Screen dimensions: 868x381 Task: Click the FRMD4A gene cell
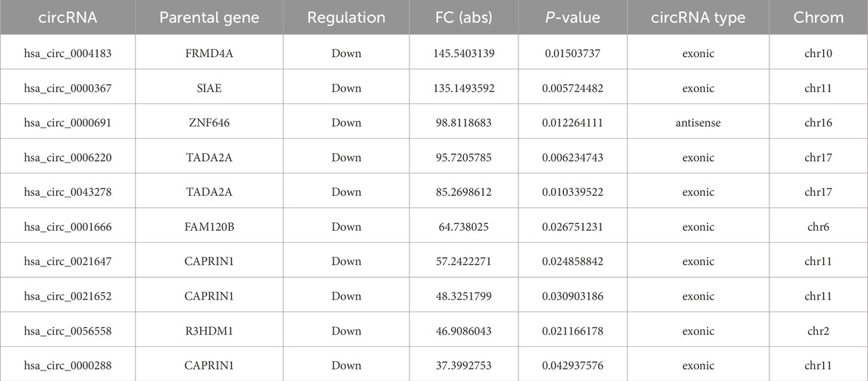pyautogui.click(x=209, y=53)
